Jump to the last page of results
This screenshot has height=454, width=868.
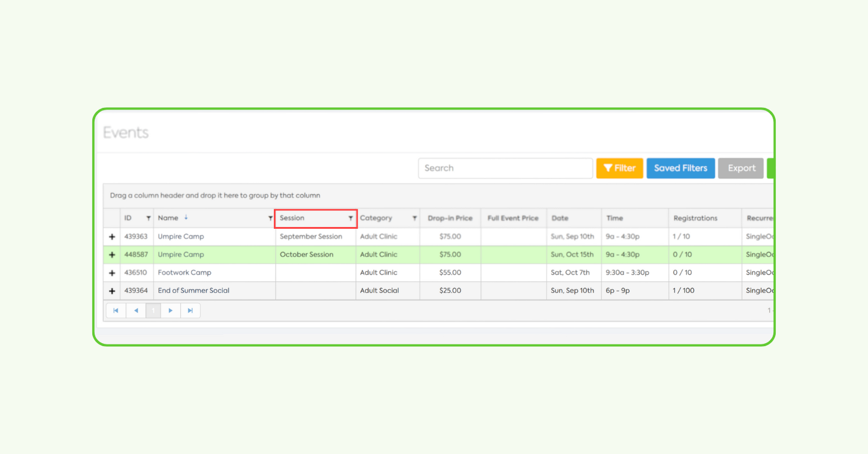191,310
